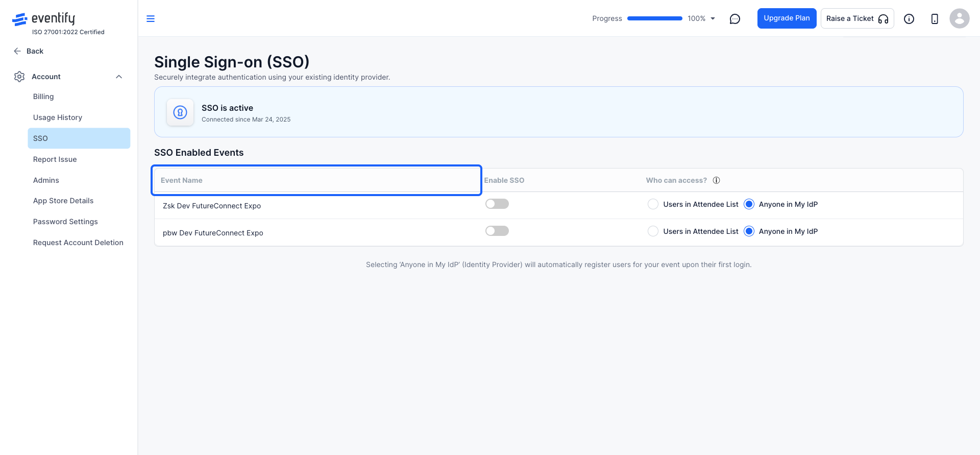The width and height of the screenshot is (980, 455).
Task: Click the 100% progress value
Action: 696,18
